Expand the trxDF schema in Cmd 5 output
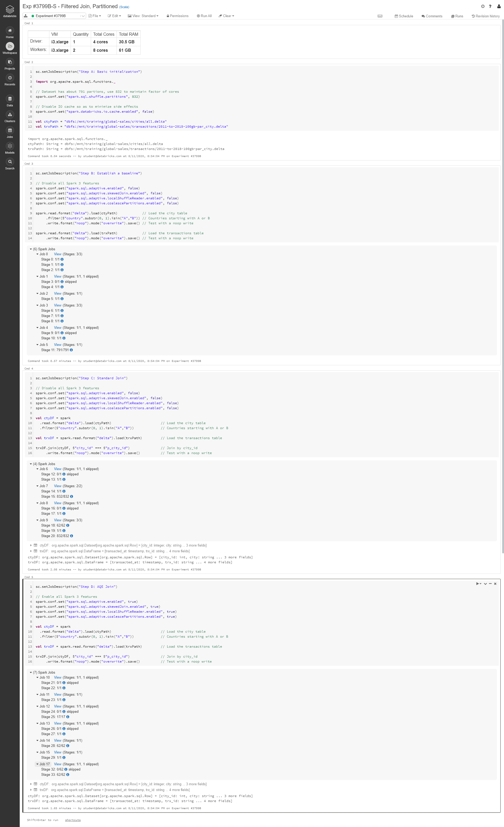The height and width of the screenshot is (827, 504). [31, 790]
